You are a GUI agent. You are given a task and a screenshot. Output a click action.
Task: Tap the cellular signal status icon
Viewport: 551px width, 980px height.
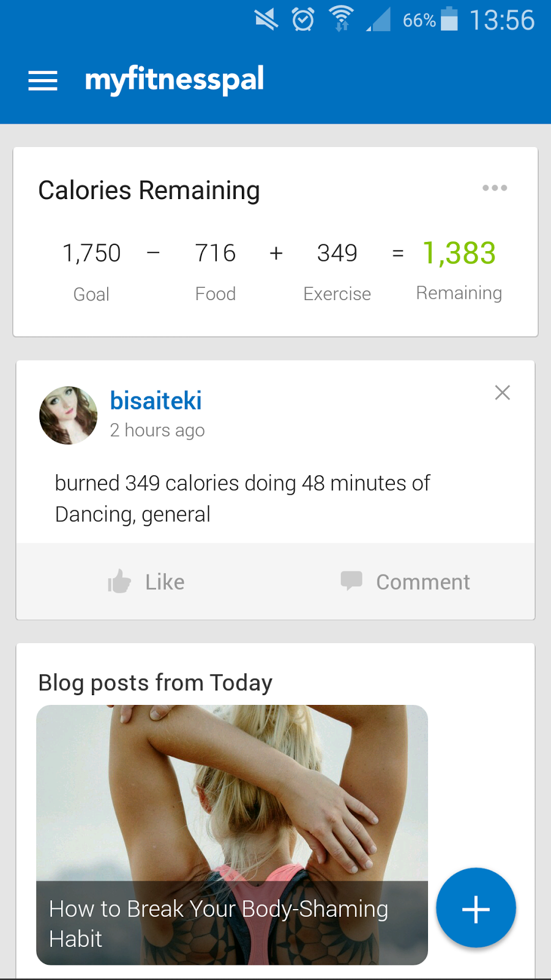coord(379,20)
